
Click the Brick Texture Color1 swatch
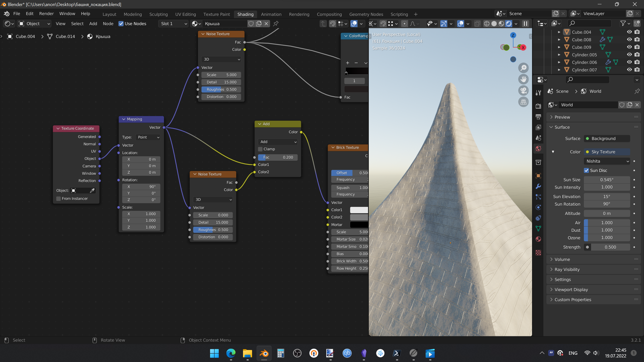[x=359, y=210]
